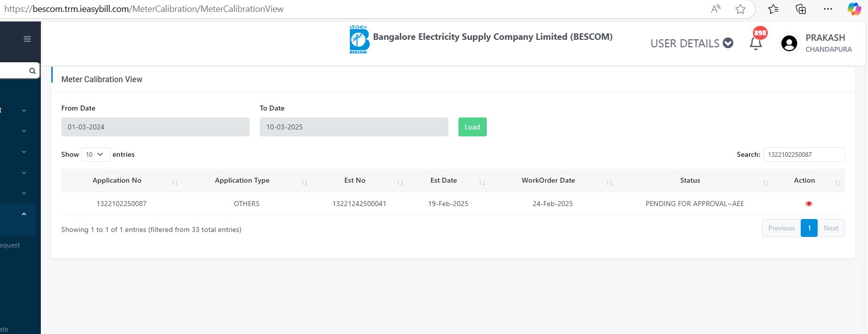Sort by WorkOrder Date column
The width and height of the screenshot is (868, 334).
553,180
